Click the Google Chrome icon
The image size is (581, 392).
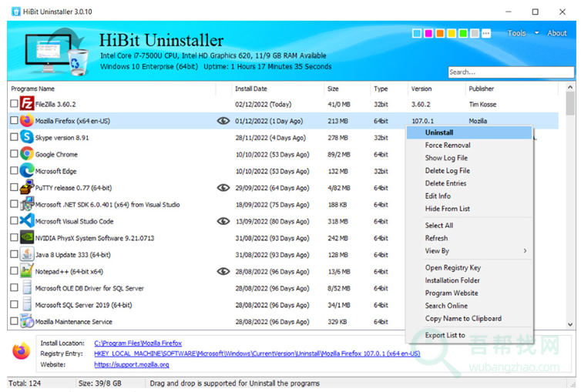(27, 154)
